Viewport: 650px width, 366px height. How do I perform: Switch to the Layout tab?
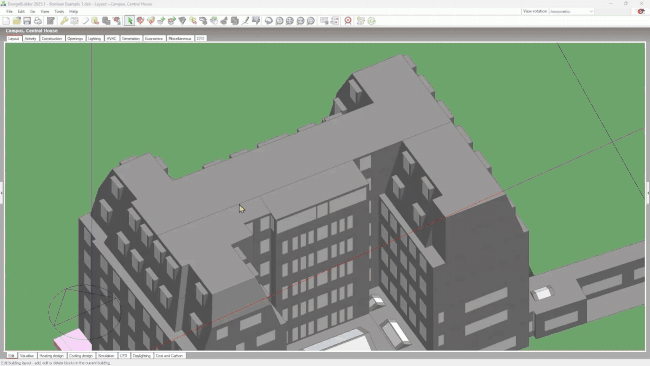(14, 39)
